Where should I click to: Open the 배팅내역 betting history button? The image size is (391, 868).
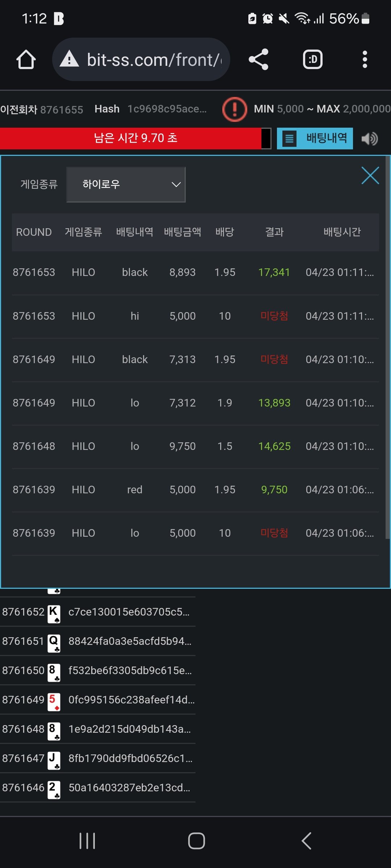point(315,139)
